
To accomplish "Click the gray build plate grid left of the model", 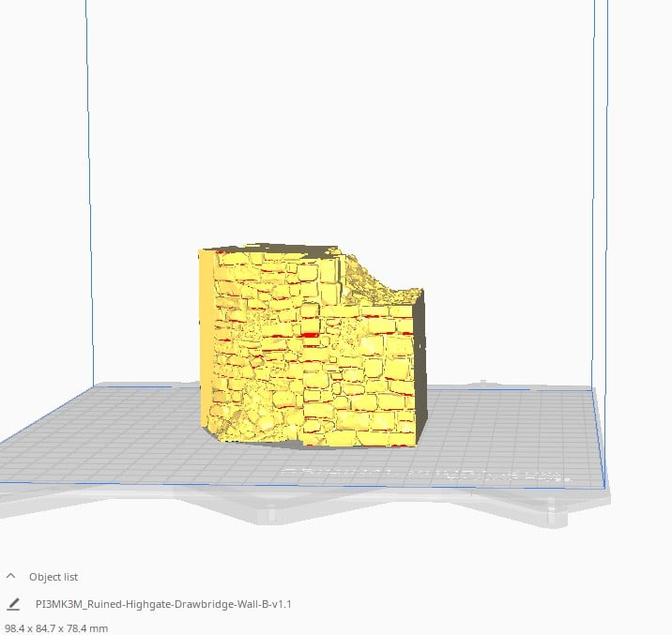I will (x=113, y=431).
